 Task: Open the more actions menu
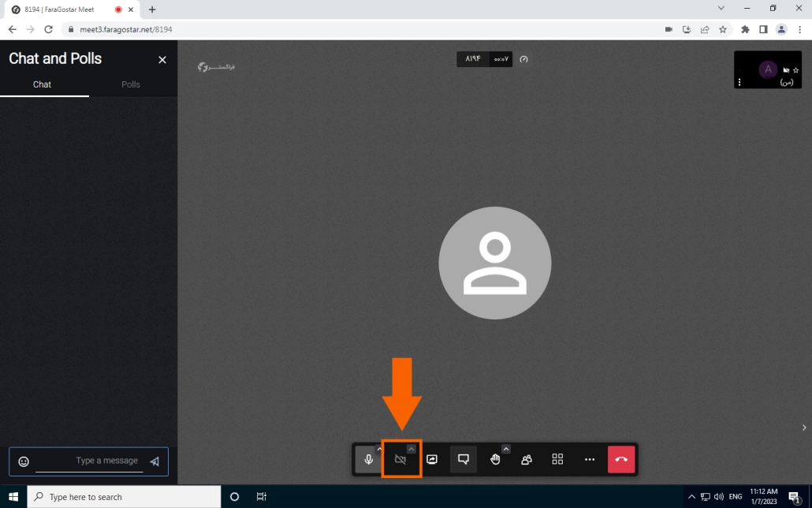590,459
